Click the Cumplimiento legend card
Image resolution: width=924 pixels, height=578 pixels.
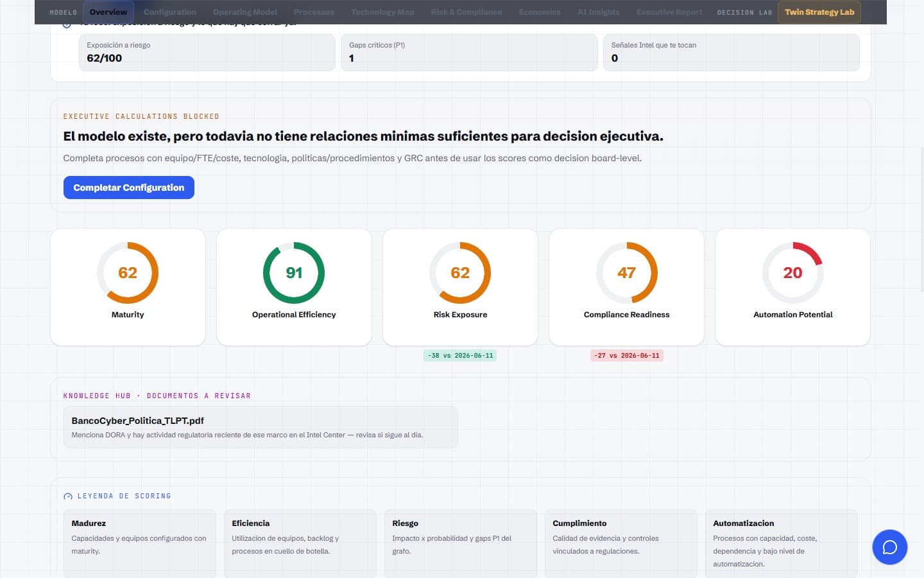pos(621,543)
